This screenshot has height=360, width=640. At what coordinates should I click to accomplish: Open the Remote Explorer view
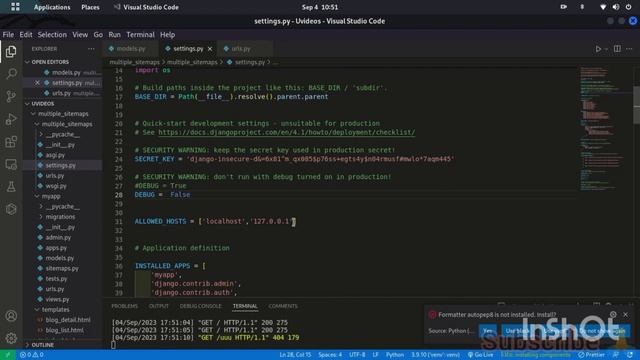pyautogui.click(x=11, y=164)
